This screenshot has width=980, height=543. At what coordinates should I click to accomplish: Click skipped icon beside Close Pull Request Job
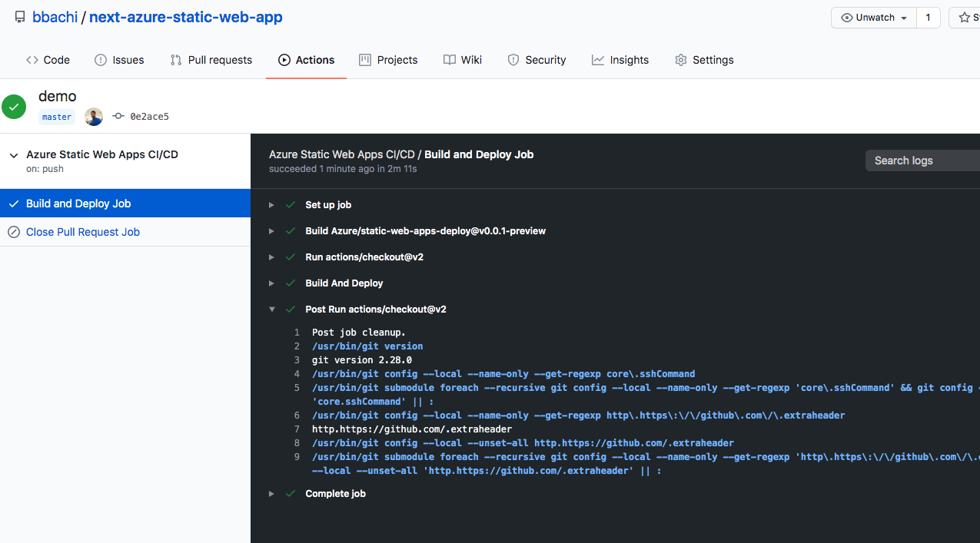[14, 232]
